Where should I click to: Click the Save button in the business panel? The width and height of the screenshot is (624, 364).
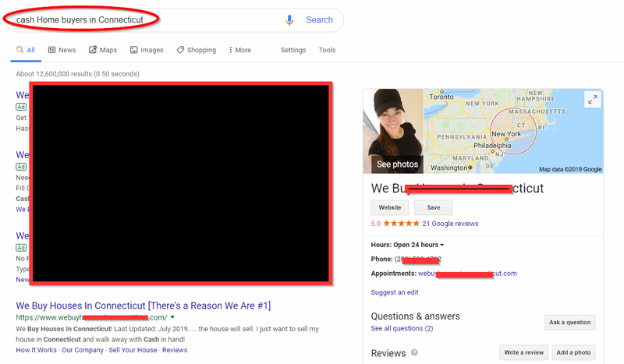434,207
